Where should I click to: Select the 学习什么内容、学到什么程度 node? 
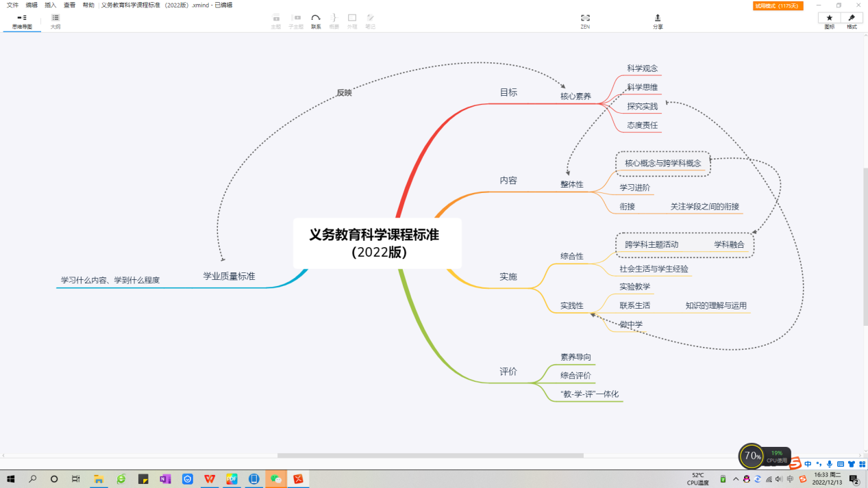(x=110, y=280)
